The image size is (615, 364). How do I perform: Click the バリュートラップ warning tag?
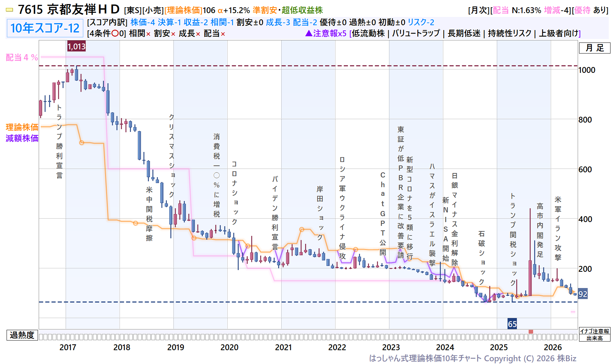pos(416,33)
